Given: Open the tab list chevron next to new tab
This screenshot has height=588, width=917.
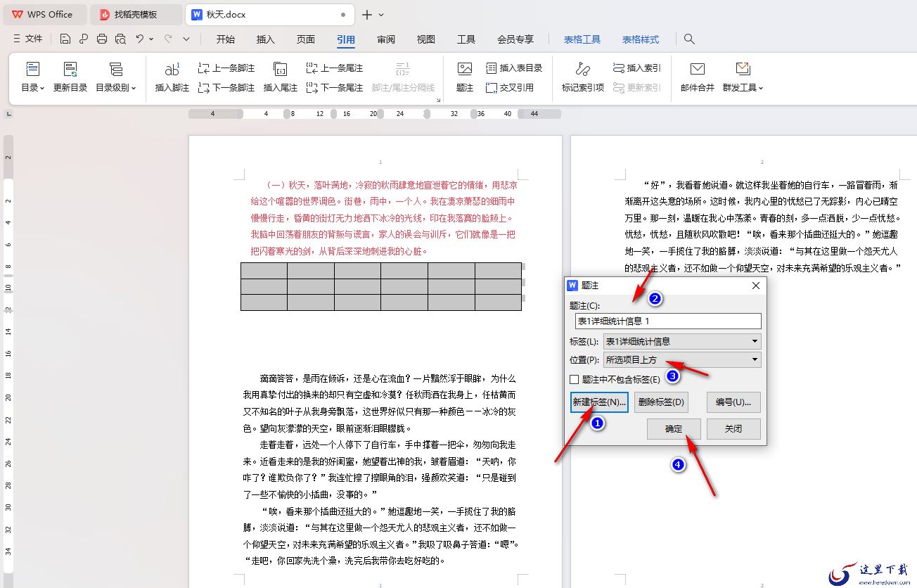Looking at the screenshot, I should point(381,15).
